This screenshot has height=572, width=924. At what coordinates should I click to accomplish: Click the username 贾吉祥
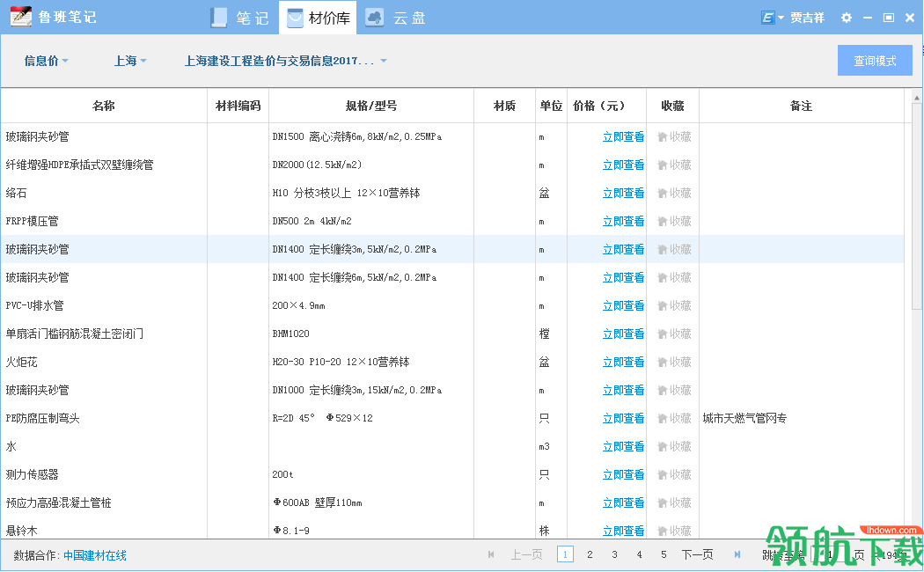[807, 18]
